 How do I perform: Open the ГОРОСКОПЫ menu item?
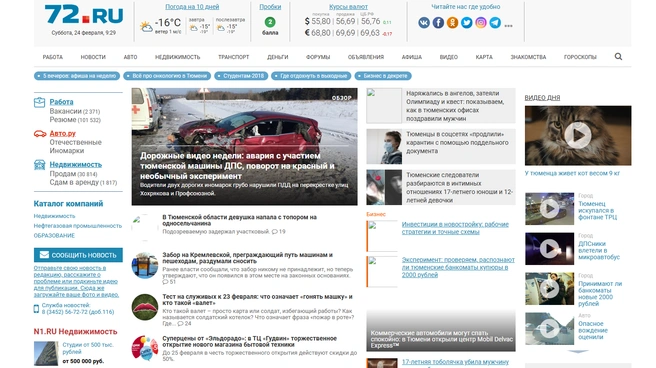[580, 57]
